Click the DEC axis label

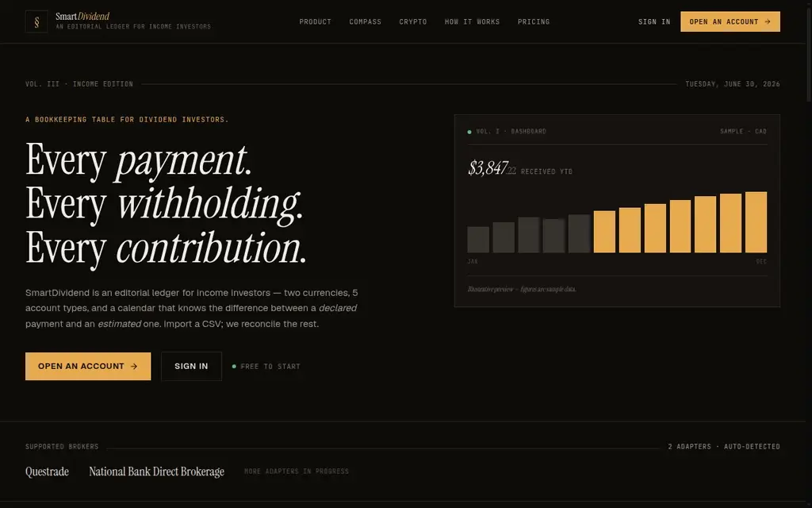[x=761, y=261]
